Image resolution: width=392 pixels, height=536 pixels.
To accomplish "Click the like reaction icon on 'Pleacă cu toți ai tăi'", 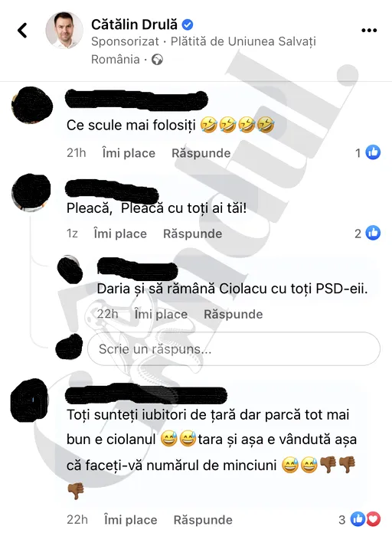I will click(373, 233).
